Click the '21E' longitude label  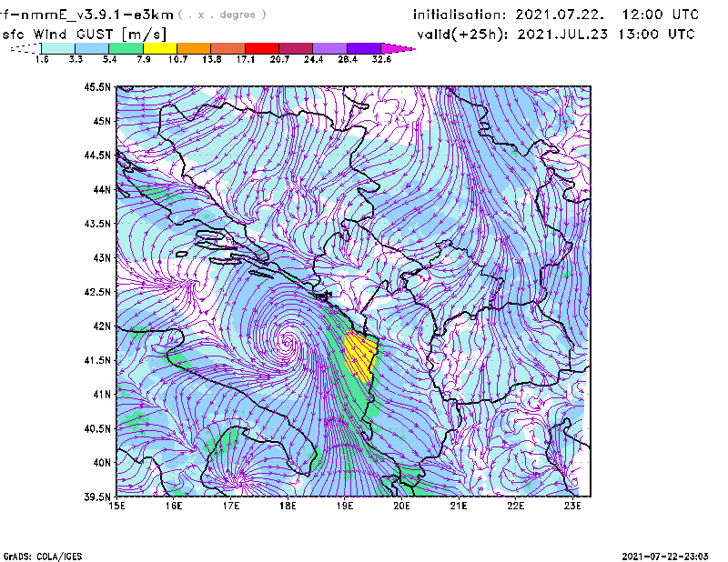pyautogui.click(x=459, y=506)
